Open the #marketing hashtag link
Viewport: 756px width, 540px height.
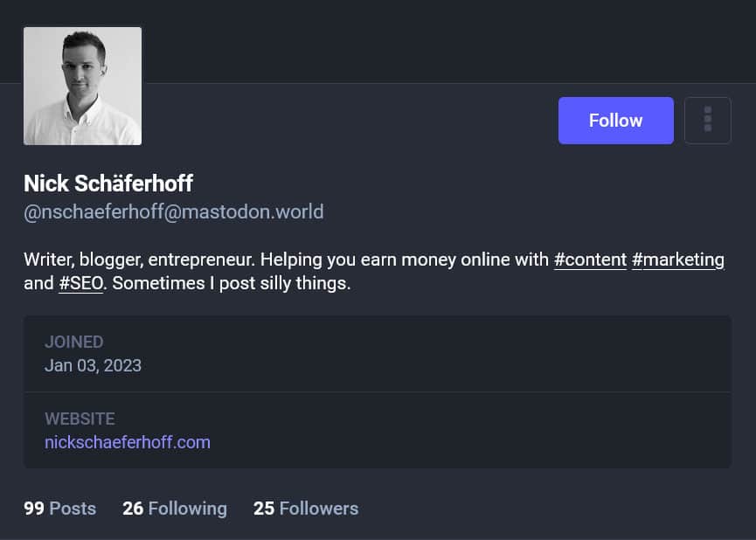[x=677, y=260]
